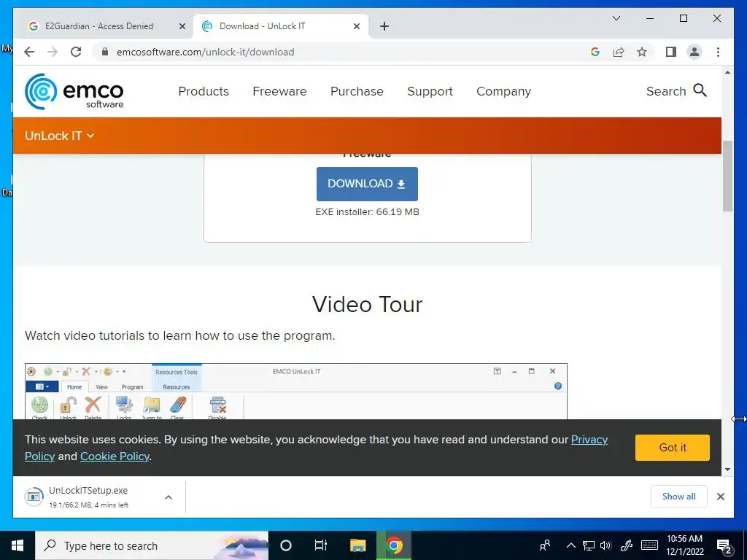This screenshot has height=560, width=747.
Task: Open the Purchase menu
Action: pyautogui.click(x=357, y=91)
